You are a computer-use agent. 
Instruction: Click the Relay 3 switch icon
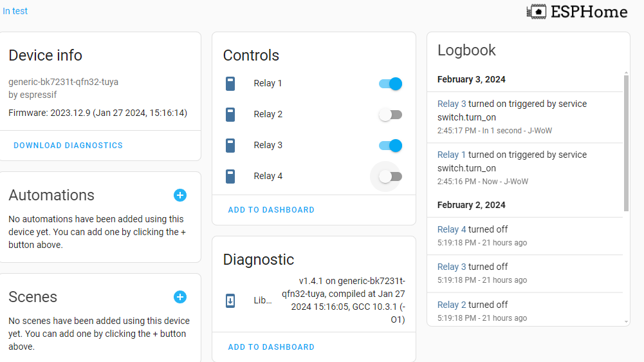pos(230,145)
